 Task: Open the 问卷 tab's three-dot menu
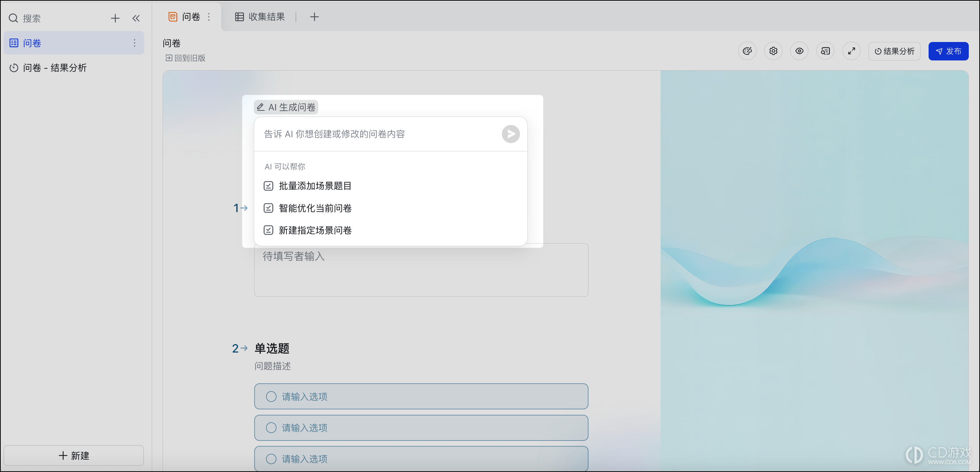(x=209, y=17)
